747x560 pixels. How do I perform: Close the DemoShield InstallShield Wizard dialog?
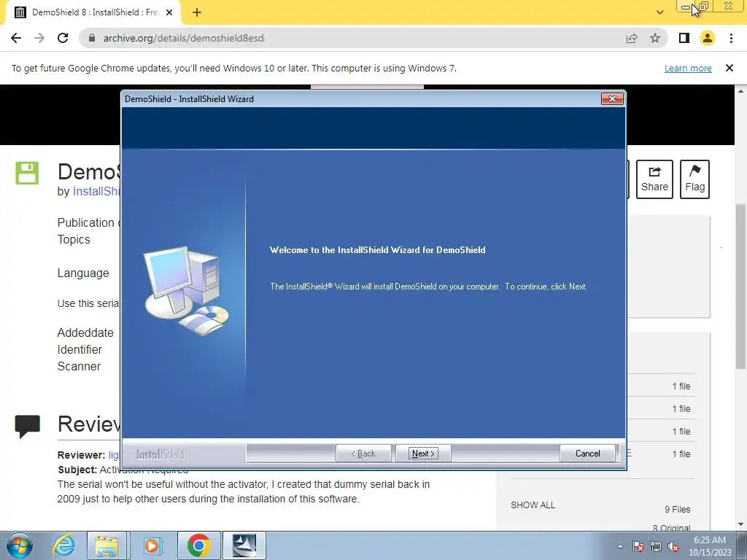click(x=612, y=98)
